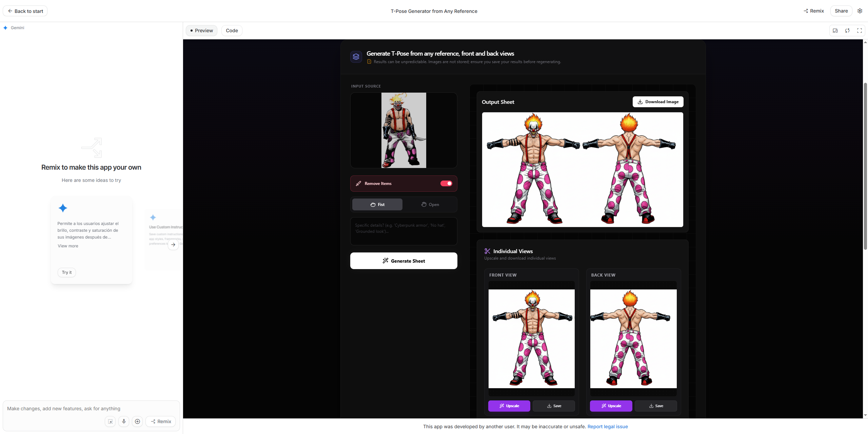The image size is (868, 434).
Task: Click the element selector icon in chat box
Action: pyautogui.click(x=110, y=421)
